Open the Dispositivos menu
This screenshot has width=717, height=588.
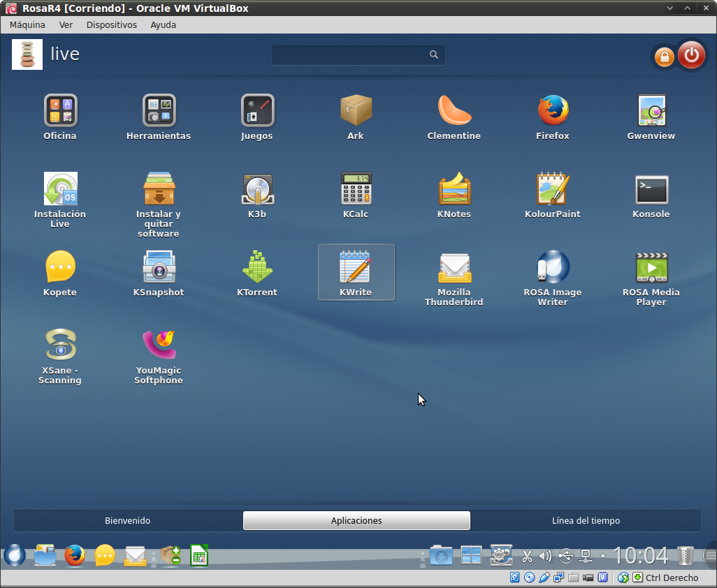[x=111, y=24]
